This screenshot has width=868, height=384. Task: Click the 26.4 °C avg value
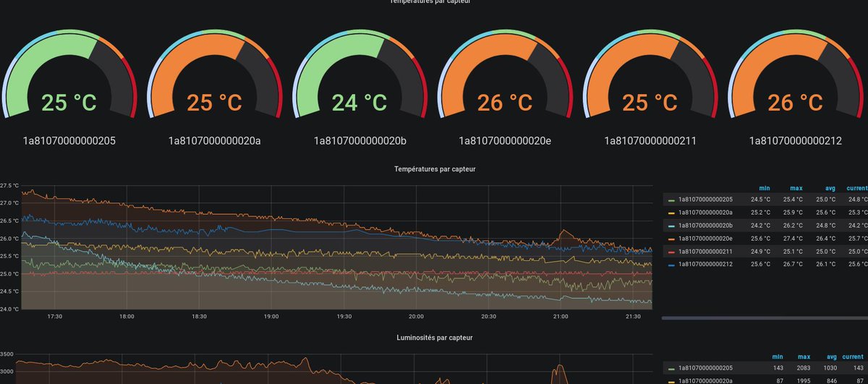(827, 239)
